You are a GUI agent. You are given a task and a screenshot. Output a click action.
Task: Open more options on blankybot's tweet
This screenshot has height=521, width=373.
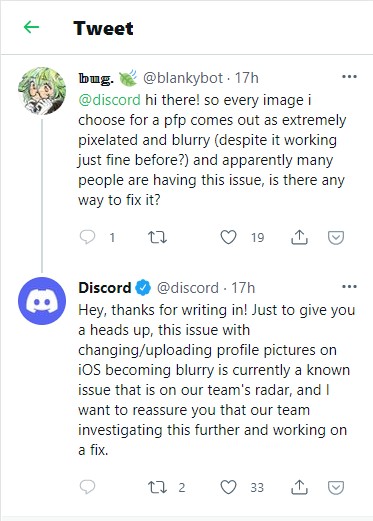[349, 77]
